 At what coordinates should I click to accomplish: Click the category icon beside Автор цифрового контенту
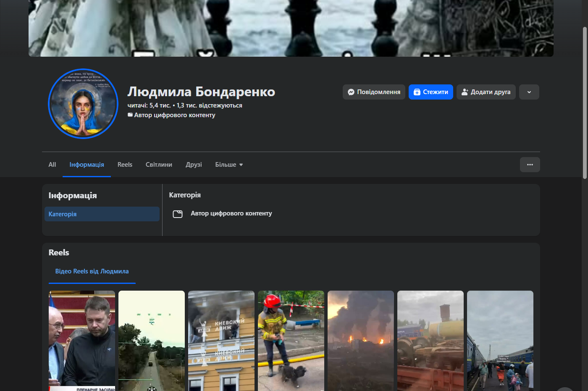(x=178, y=214)
